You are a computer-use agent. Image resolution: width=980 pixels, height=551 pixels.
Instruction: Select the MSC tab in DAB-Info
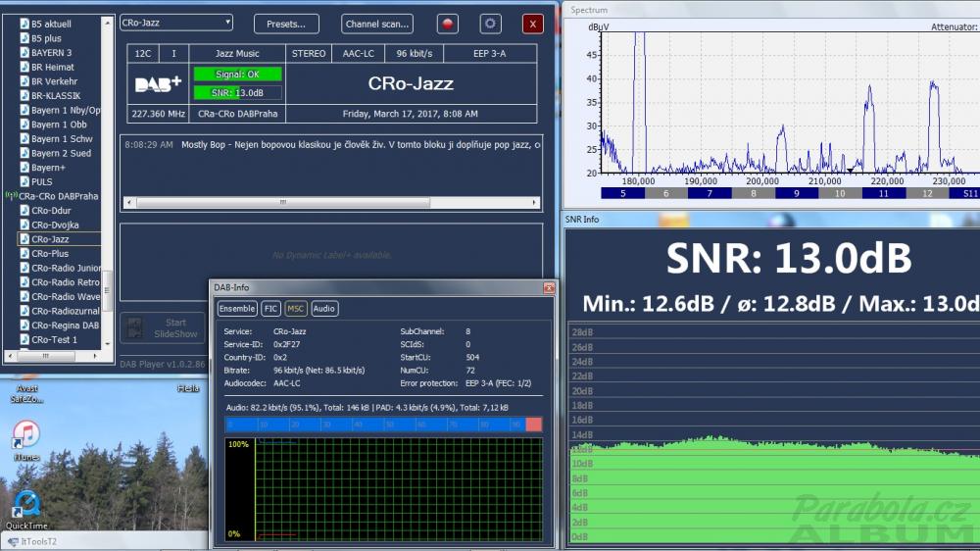coord(295,308)
